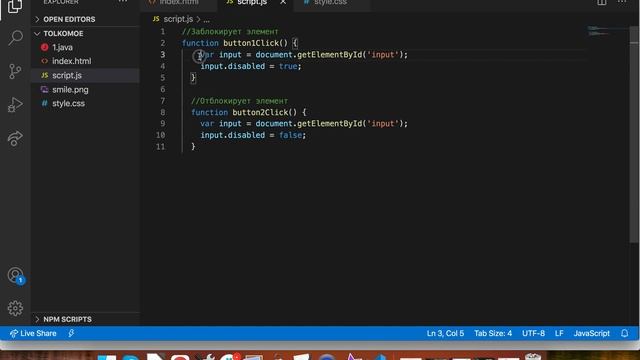Click the UTF-8 encoding indicator
Viewport: 640px width, 360px height.
(533, 333)
